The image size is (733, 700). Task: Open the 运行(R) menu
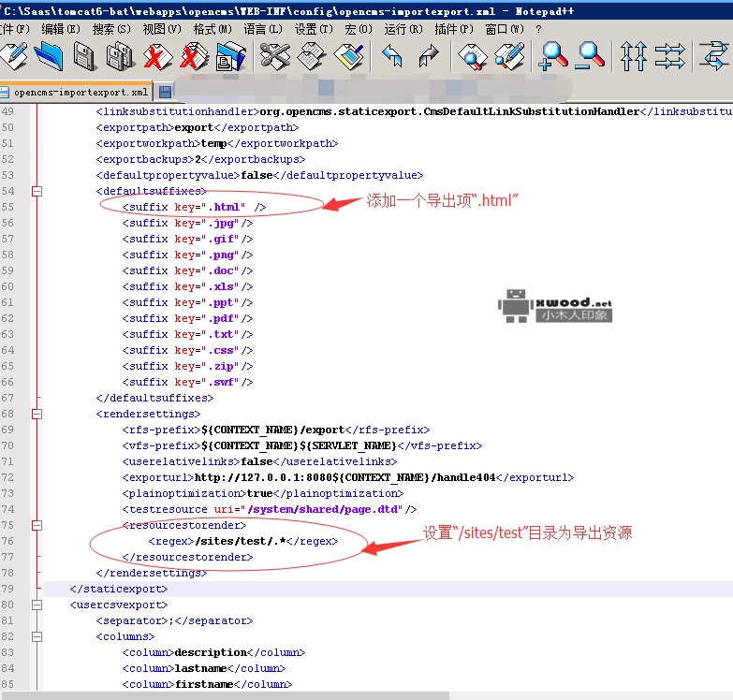point(403,29)
